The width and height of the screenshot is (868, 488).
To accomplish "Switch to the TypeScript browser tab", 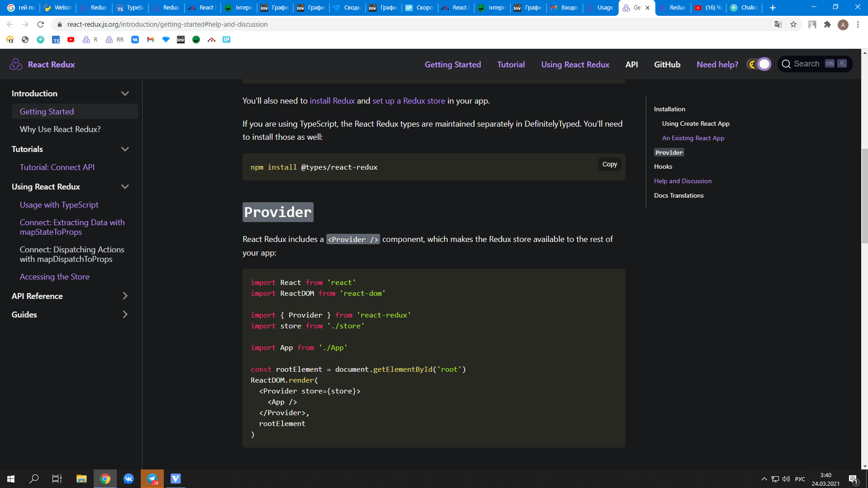I will [x=130, y=8].
